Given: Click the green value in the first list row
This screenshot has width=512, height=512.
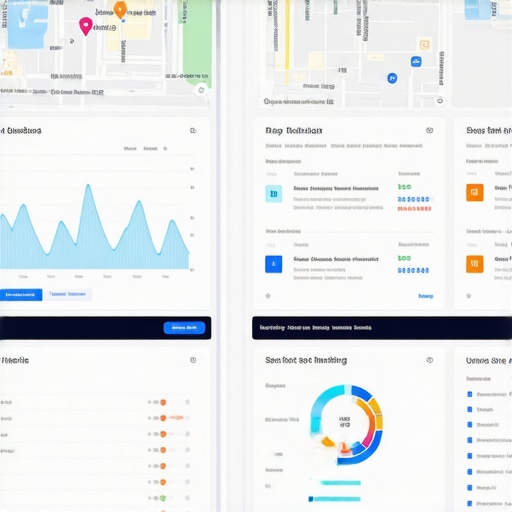Looking at the screenshot, I should [404, 187].
